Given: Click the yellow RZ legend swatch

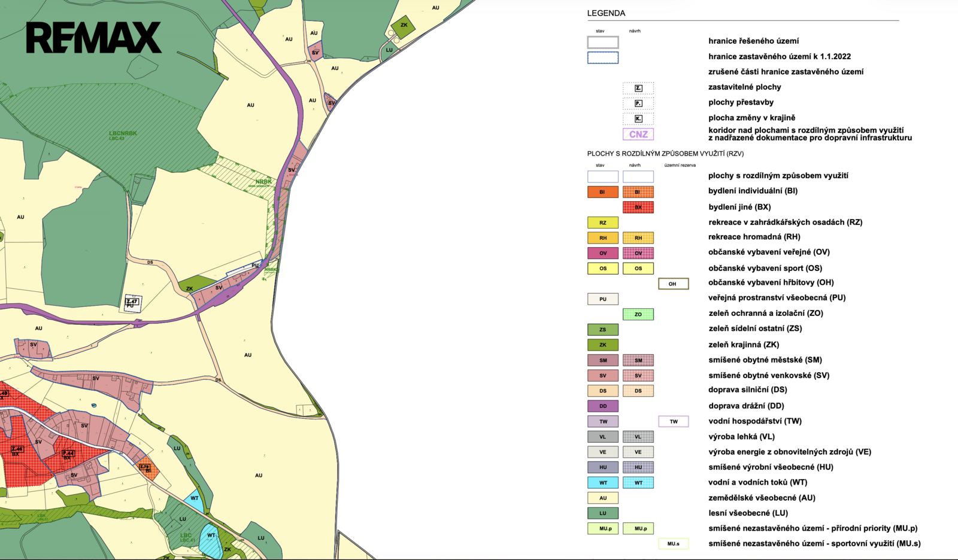Looking at the screenshot, I should pos(602,223).
